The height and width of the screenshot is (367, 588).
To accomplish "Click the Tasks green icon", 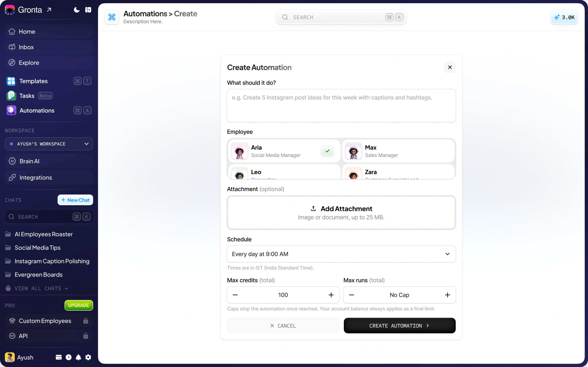I will point(11,96).
